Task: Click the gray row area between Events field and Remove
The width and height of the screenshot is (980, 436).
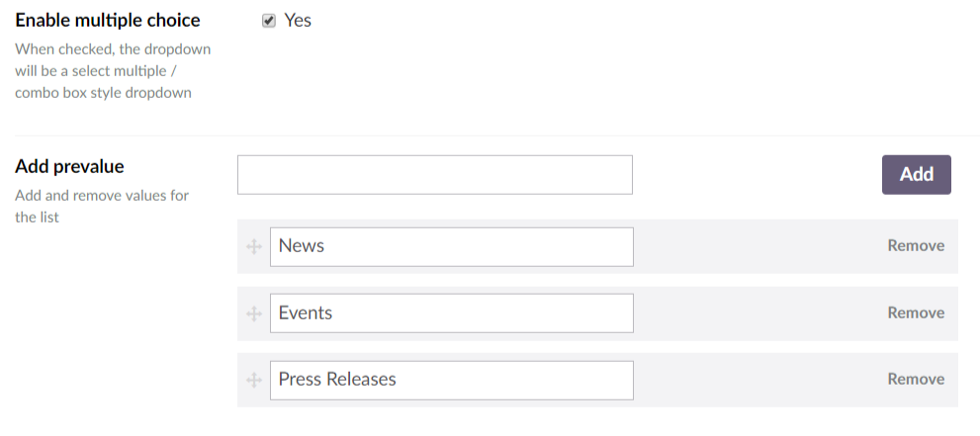Action: (x=760, y=313)
